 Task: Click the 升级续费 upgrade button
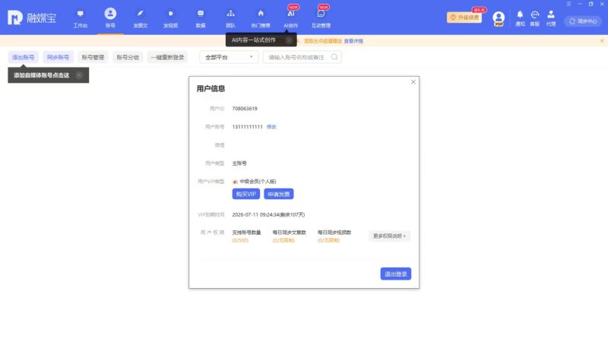coord(464,17)
